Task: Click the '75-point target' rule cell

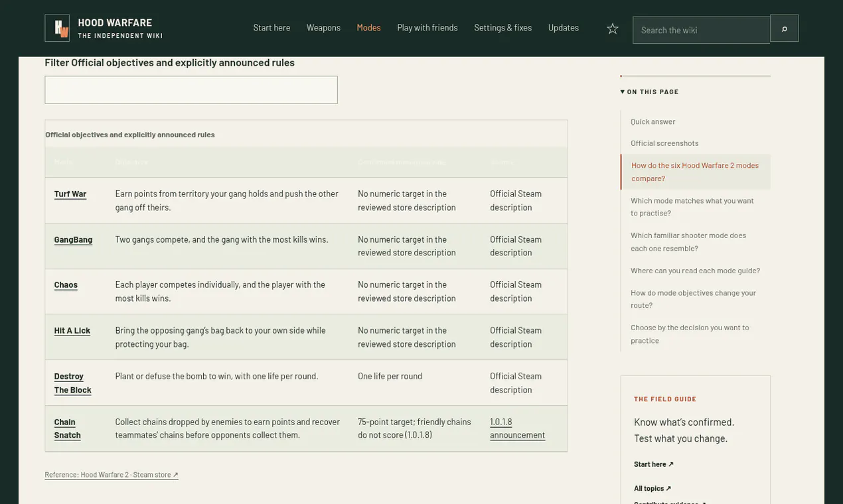Action: pyautogui.click(x=415, y=428)
